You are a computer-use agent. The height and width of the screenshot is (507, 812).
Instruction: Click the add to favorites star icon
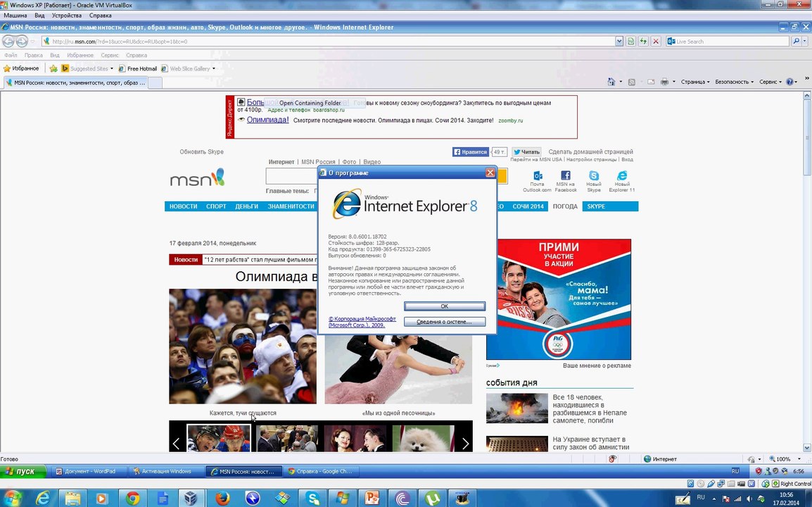point(53,68)
